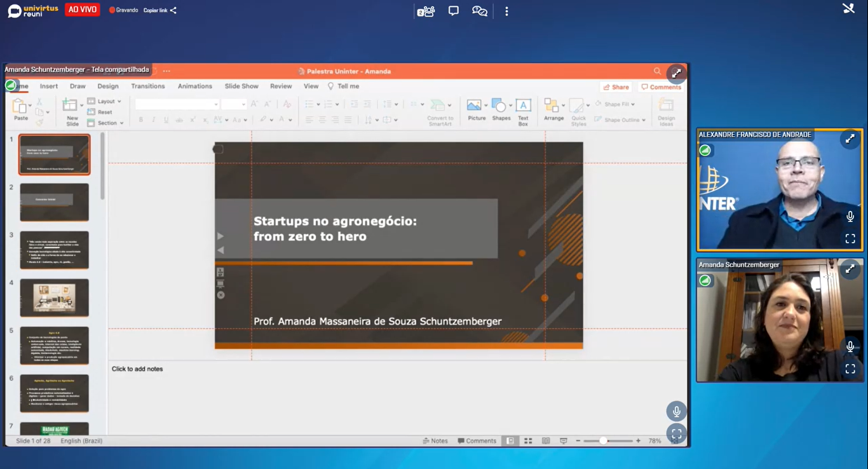This screenshot has width=868, height=469.
Task: Click the three-dot more options menu
Action: tap(506, 11)
